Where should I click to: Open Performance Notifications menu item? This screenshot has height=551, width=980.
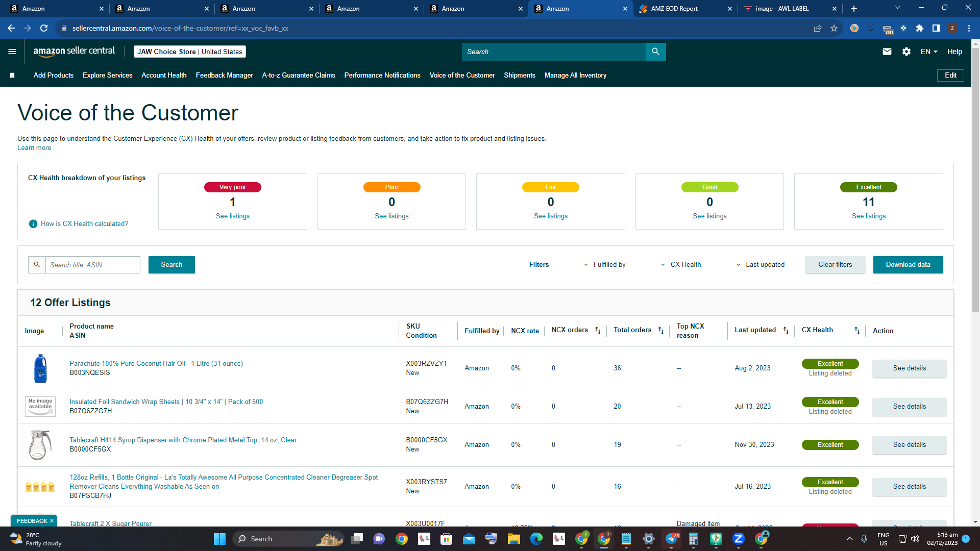click(x=382, y=76)
